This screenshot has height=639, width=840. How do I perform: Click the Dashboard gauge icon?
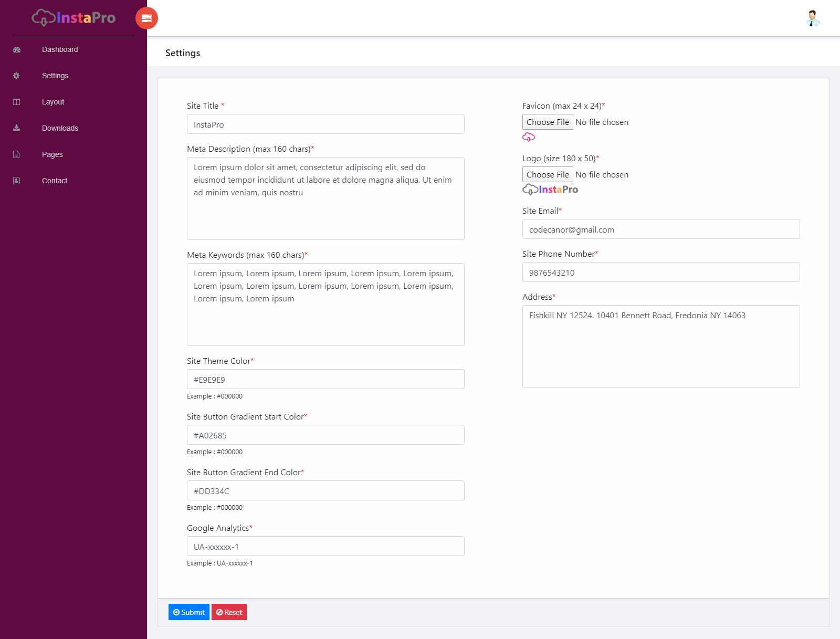coord(17,49)
